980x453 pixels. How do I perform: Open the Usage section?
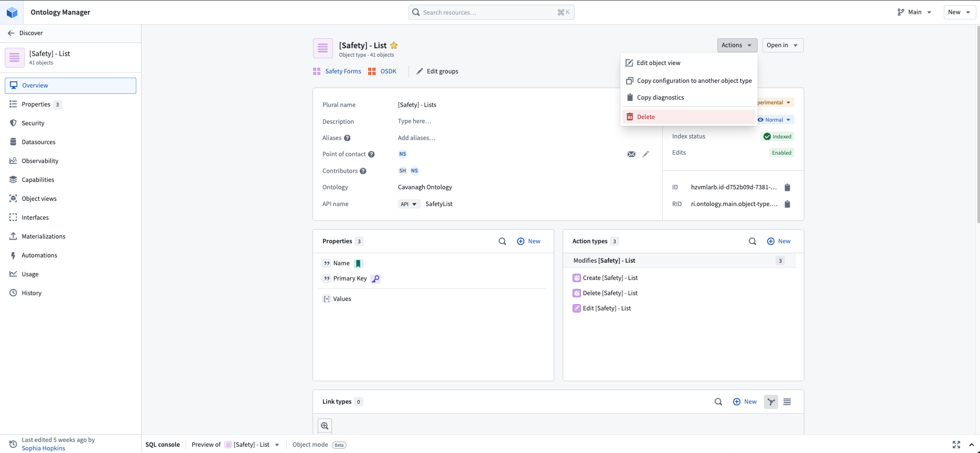point(70,274)
